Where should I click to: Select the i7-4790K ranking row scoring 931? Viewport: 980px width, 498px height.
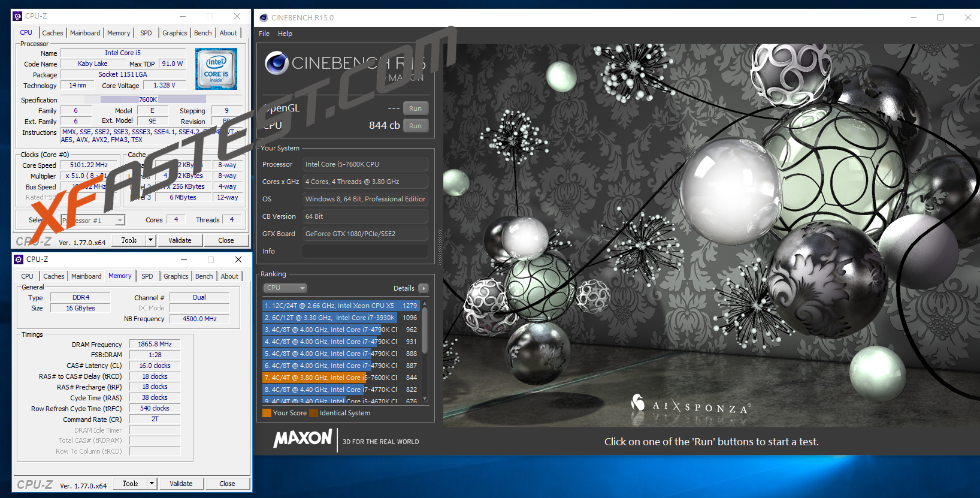[x=340, y=342]
